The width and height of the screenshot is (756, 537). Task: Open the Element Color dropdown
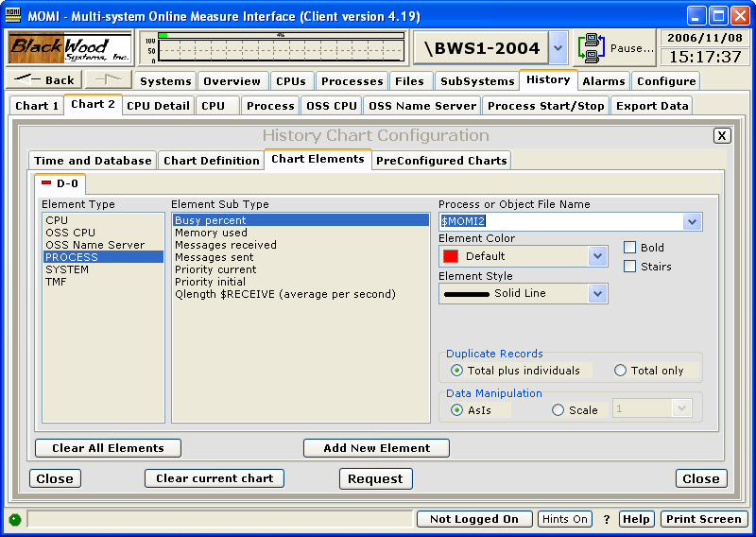(x=598, y=256)
